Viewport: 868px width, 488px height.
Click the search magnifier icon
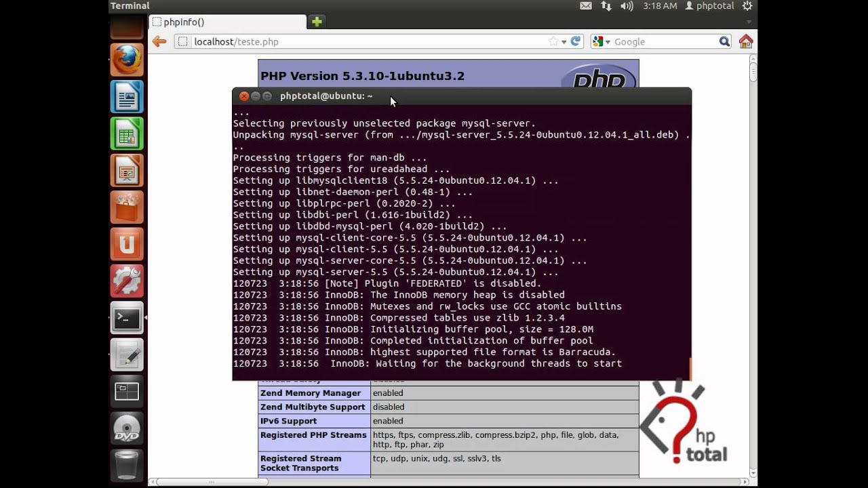coord(724,41)
